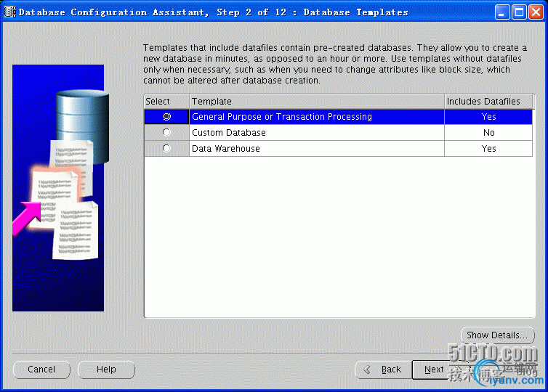This screenshot has width=548, height=392.
Task: Click the Select column header
Action: (166, 101)
